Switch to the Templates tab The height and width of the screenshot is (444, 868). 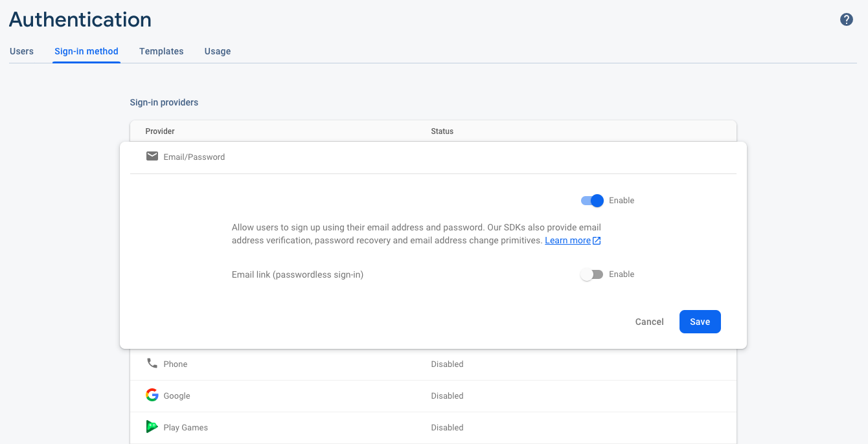(x=161, y=51)
